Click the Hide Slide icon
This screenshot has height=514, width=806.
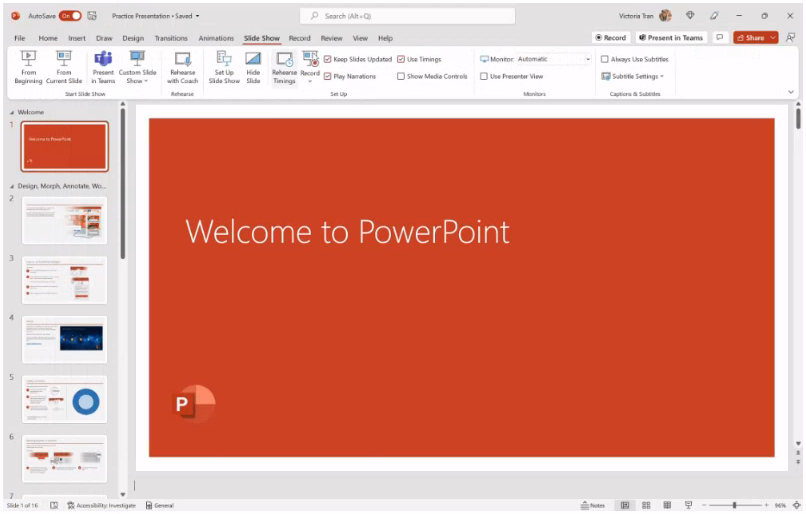[x=253, y=67]
